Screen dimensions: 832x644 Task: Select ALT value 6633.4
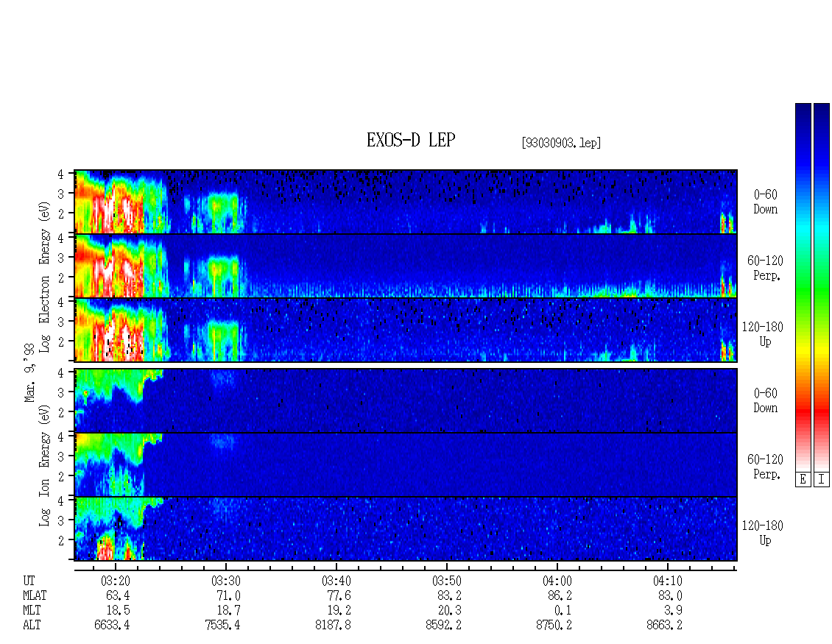tap(112, 626)
